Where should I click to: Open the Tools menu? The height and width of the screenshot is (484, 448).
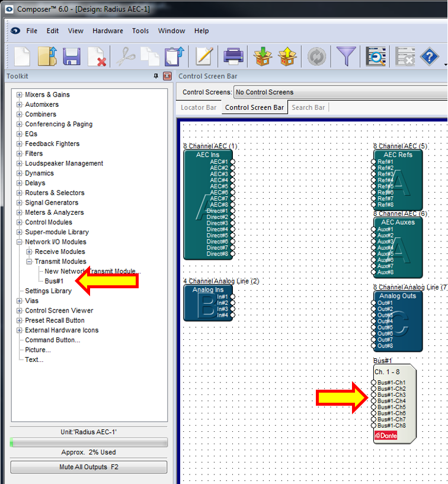(140, 31)
